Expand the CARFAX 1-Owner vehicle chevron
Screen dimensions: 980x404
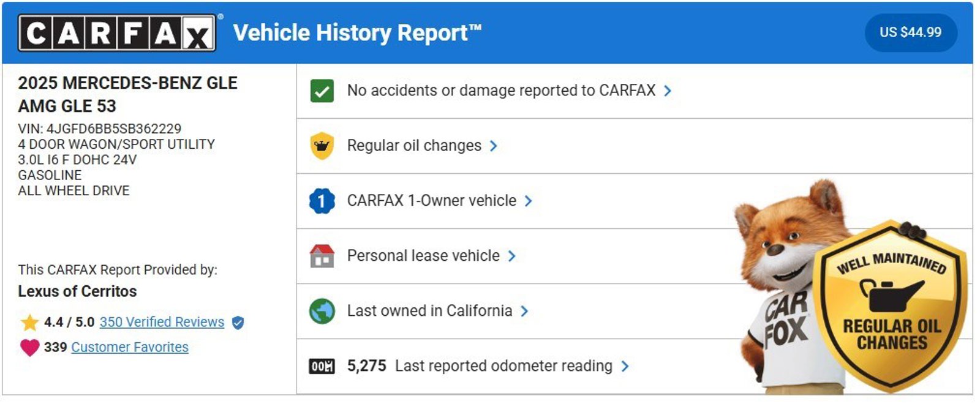pos(529,201)
